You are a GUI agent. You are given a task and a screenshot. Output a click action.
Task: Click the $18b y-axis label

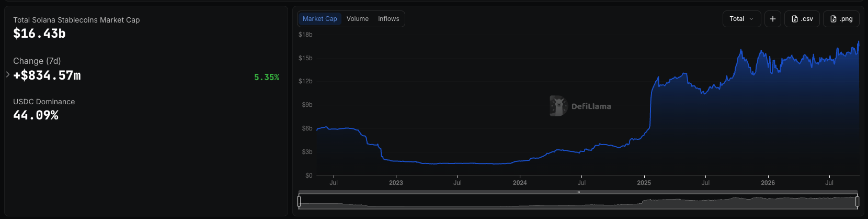[305, 35]
